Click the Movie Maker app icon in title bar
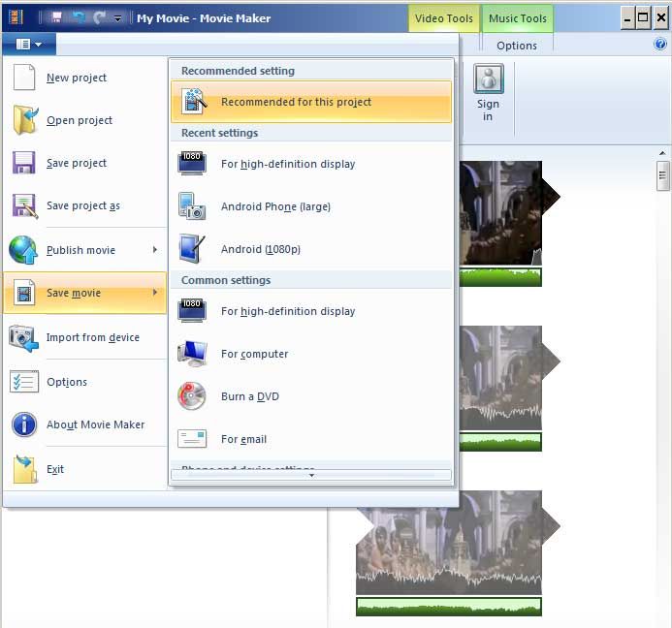The image size is (672, 628). click(16, 17)
